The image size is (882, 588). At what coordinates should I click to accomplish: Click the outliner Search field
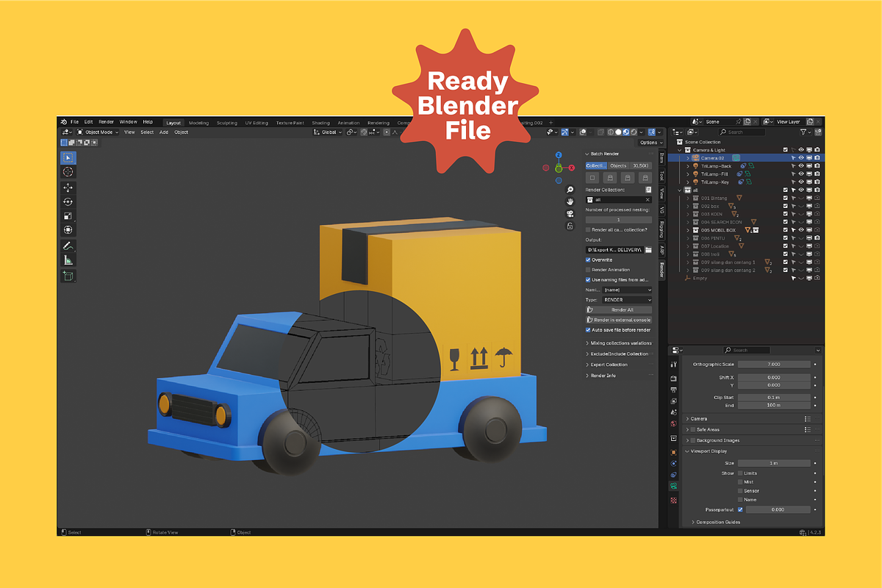coord(742,132)
